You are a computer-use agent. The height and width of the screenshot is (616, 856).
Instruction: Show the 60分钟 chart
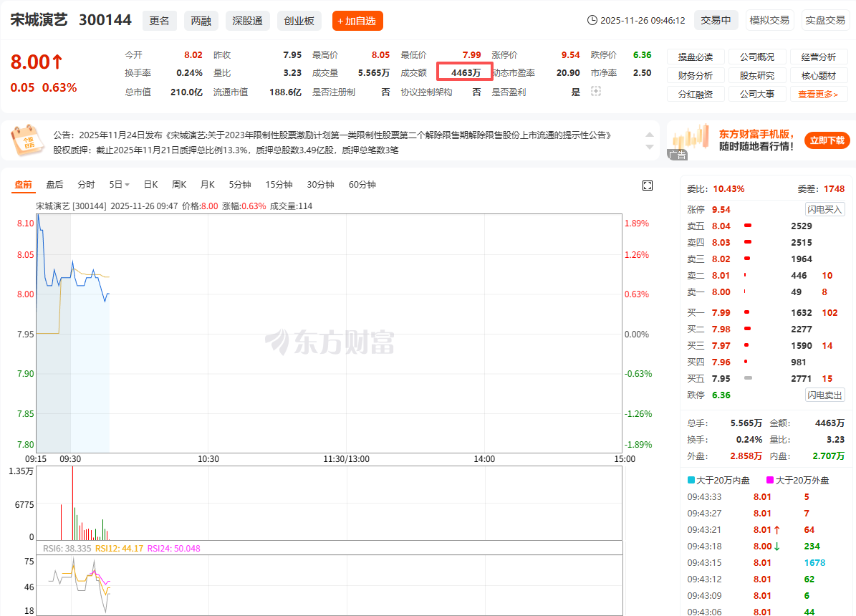[362, 185]
